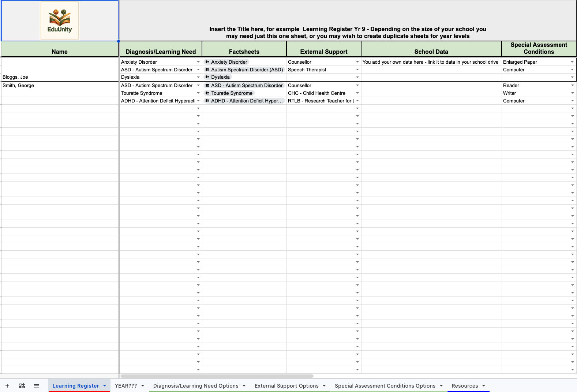Switch to the Resources sheet tab
The width and height of the screenshot is (577, 392).
[465, 386]
